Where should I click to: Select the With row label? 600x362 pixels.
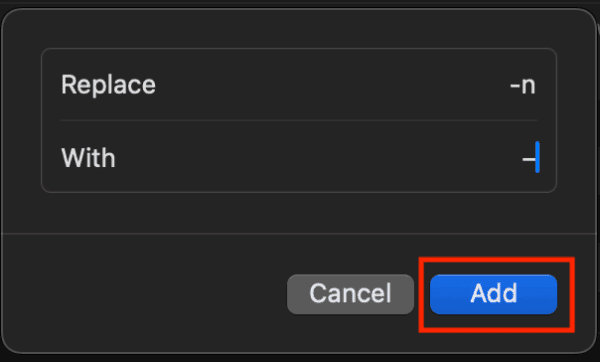tap(88, 157)
